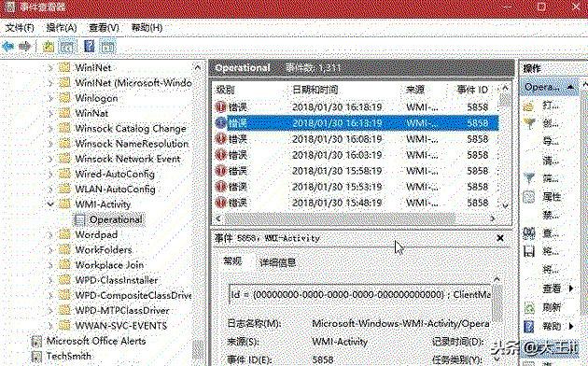588x366 pixels.
Task: Collapse the Opera... section in the Actions pane
Action: (x=570, y=87)
